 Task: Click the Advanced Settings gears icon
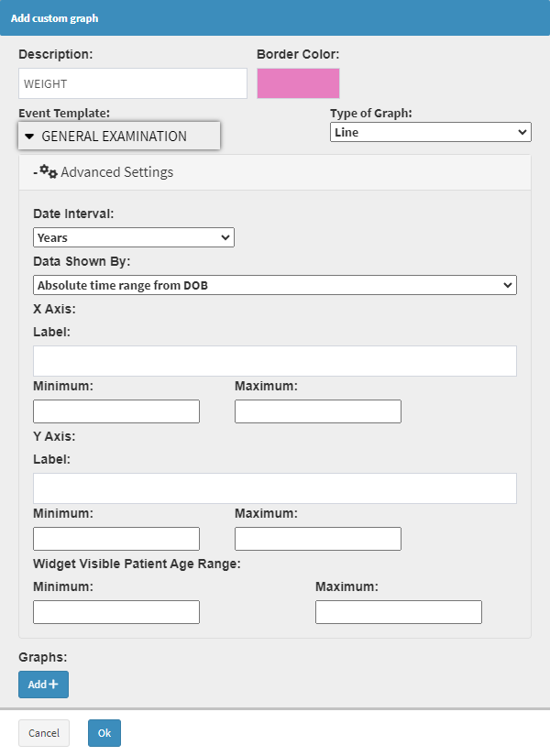[49, 171]
